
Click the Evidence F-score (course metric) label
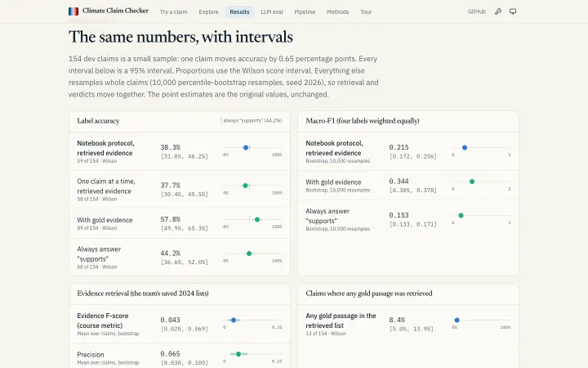click(103, 321)
